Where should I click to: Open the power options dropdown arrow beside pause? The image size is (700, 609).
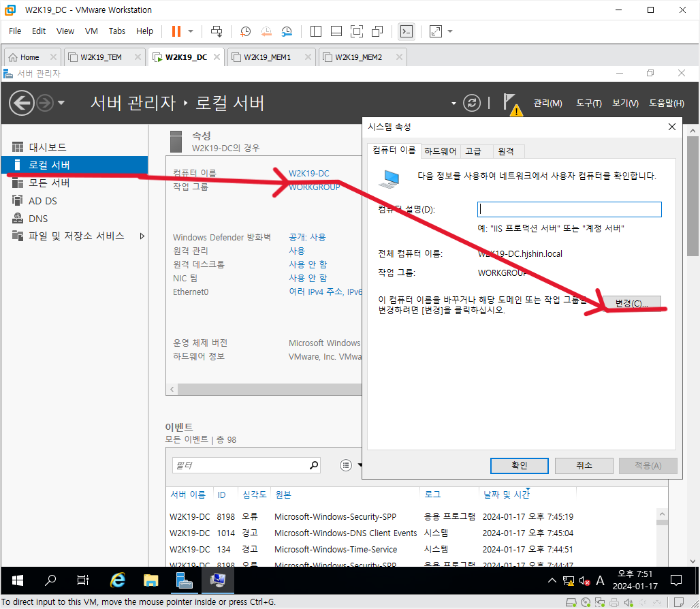pos(191,31)
